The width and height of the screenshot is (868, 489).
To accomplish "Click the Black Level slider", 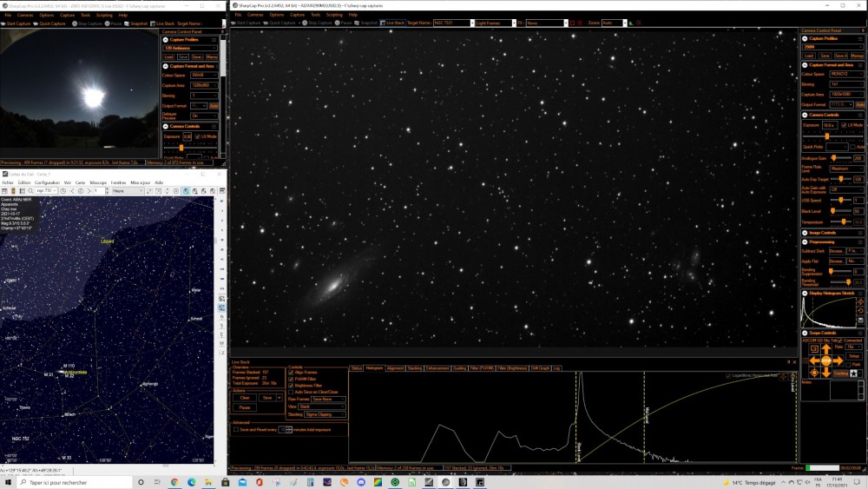I will click(x=839, y=211).
